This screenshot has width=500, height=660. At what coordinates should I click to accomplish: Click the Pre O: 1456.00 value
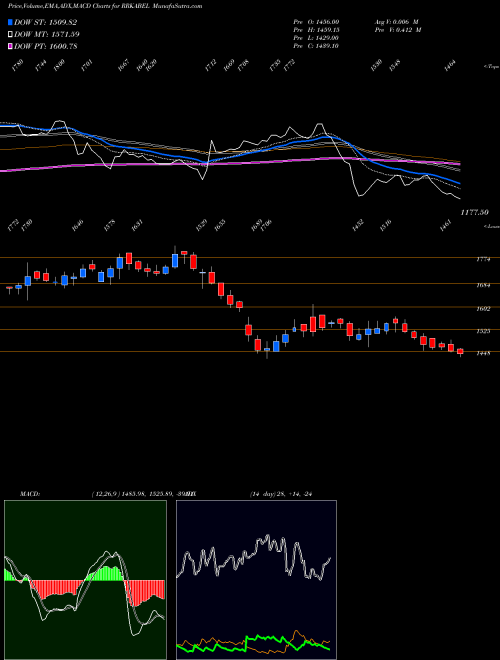coord(316,21)
